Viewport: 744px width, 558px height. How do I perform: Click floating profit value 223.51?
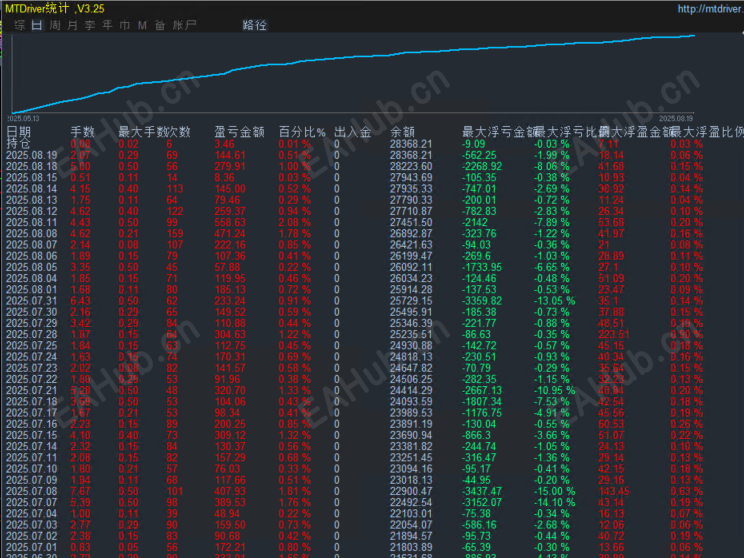[x=614, y=335]
